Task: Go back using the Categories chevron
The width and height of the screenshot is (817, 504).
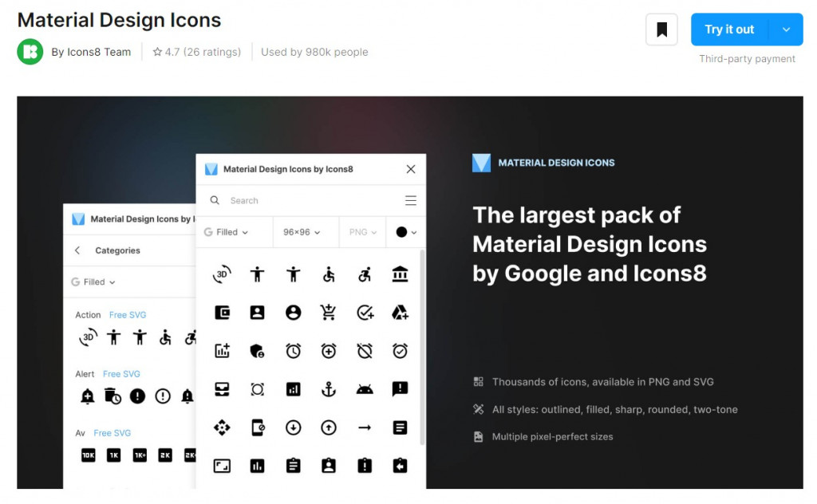Action: point(77,250)
